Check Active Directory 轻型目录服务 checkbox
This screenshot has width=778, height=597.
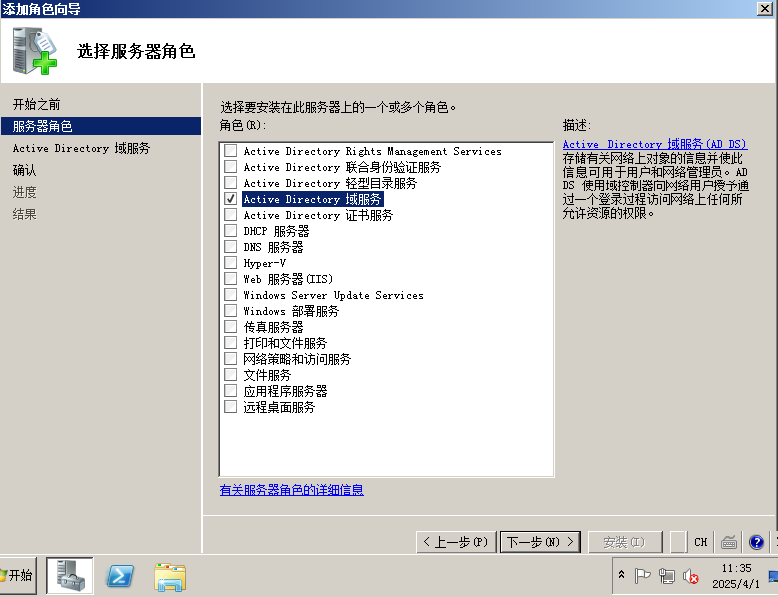tap(230, 183)
